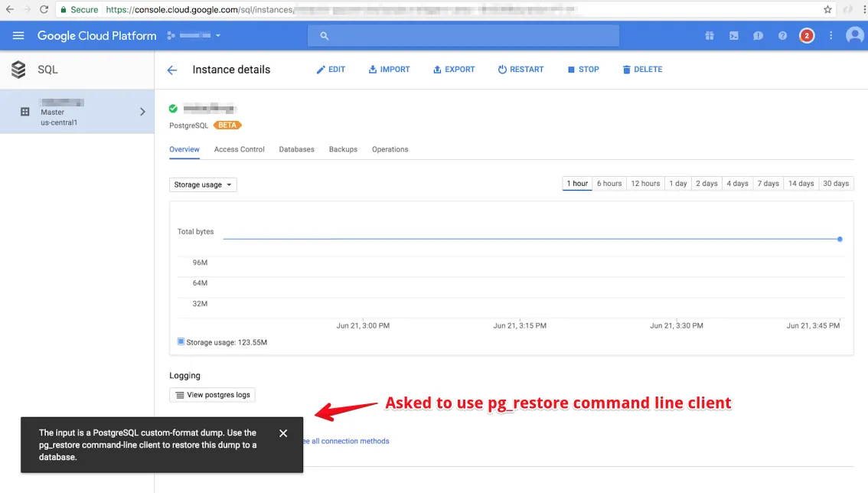Select the 14 days time range
The height and width of the screenshot is (493, 868).
click(801, 184)
